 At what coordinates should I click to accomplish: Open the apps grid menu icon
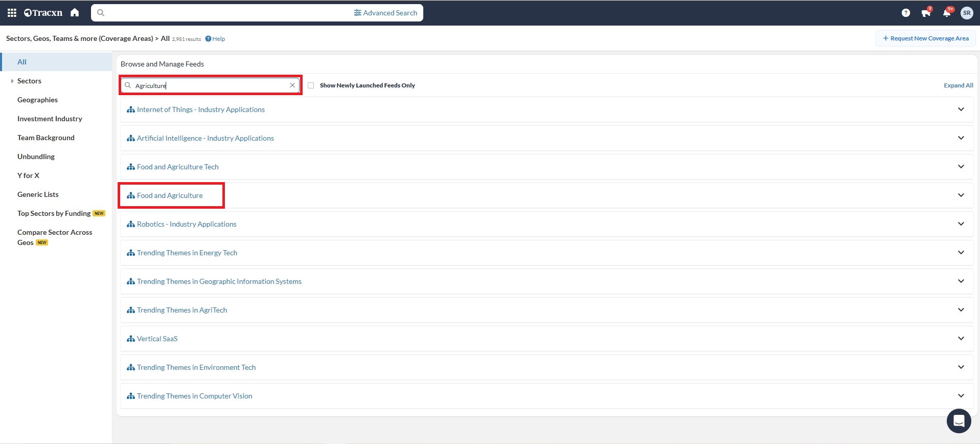tap(12, 13)
